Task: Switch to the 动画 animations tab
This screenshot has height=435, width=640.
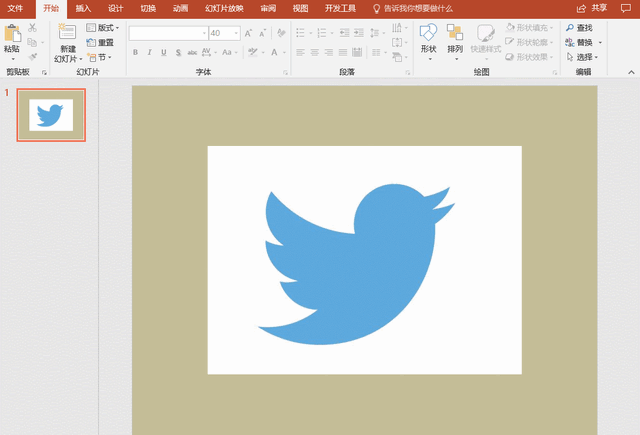Action: point(180,9)
